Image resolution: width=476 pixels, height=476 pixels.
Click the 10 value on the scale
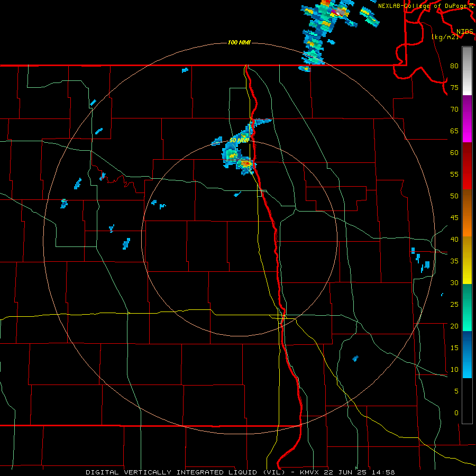click(x=454, y=370)
